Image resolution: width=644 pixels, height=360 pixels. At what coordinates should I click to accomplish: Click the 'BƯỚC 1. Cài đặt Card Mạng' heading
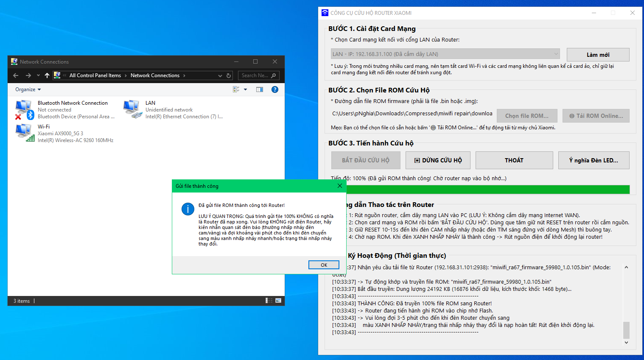pos(372,28)
